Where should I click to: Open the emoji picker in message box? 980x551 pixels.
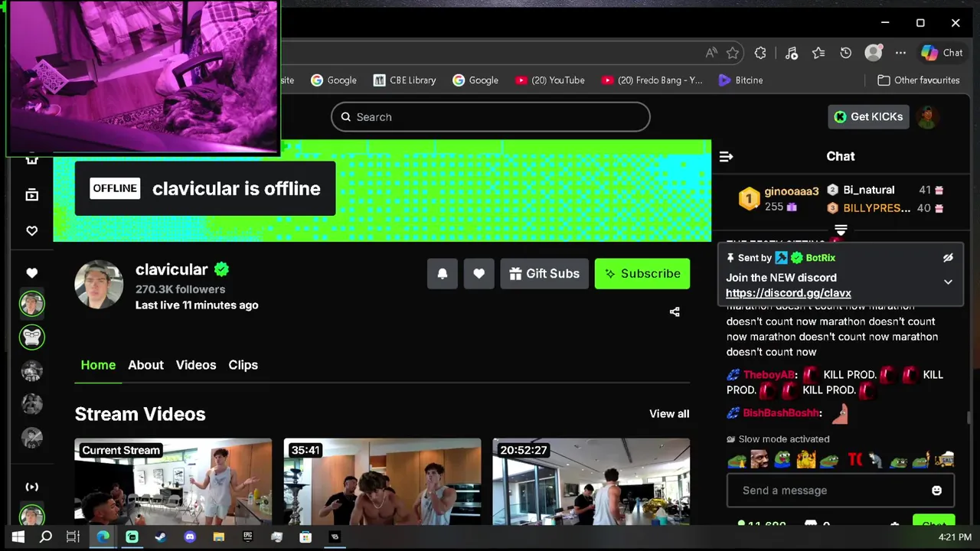pos(936,491)
